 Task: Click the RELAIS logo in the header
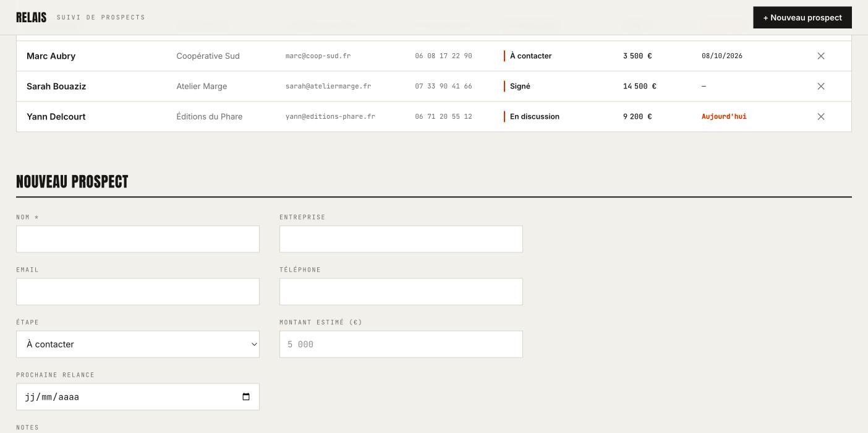point(31,17)
